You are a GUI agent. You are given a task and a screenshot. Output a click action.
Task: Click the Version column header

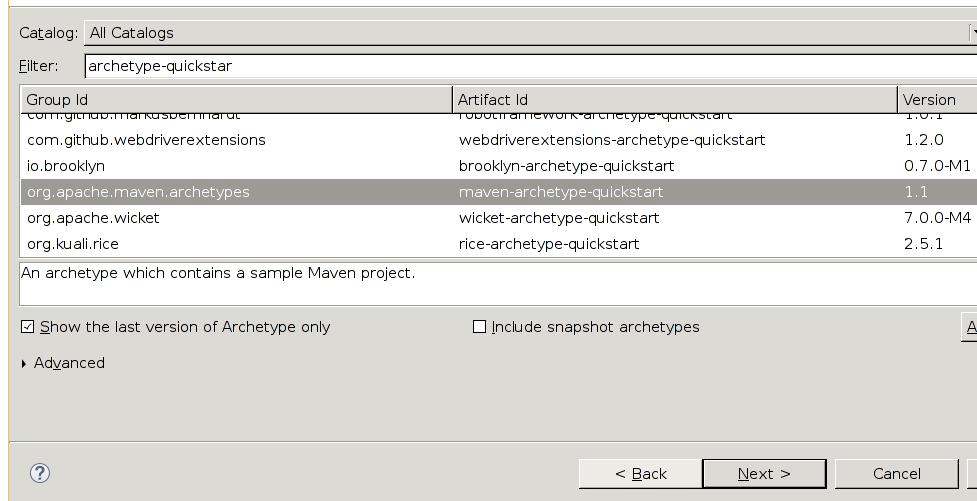(935, 100)
